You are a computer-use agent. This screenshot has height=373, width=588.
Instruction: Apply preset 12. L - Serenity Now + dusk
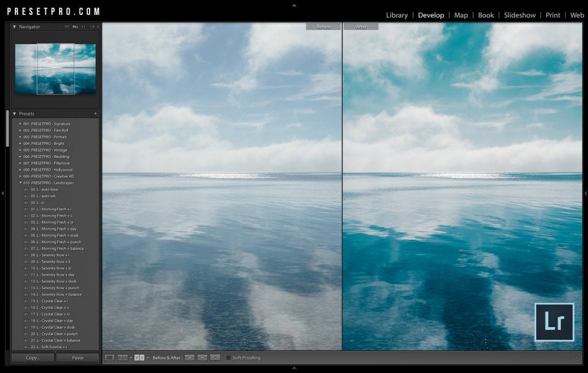(x=53, y=282)
